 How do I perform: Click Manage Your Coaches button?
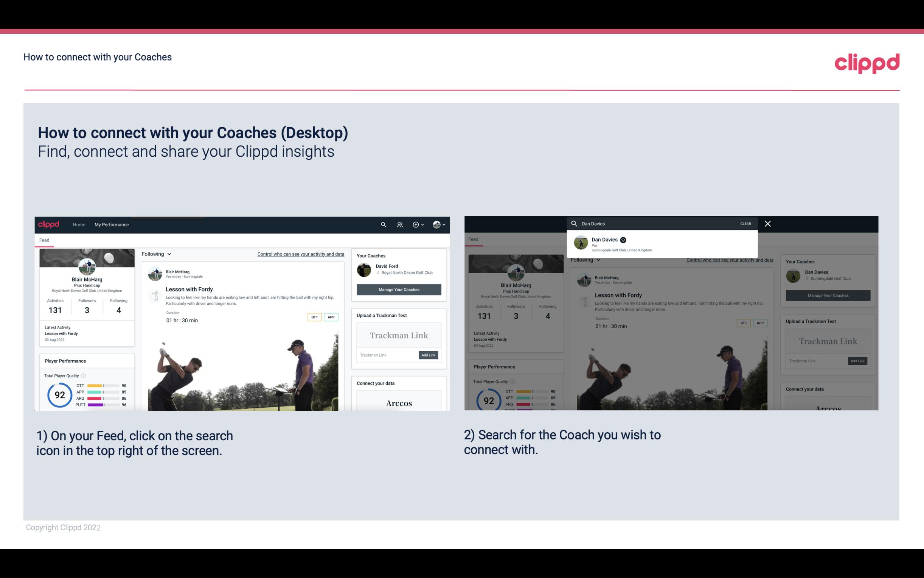[x=399, y=290]
